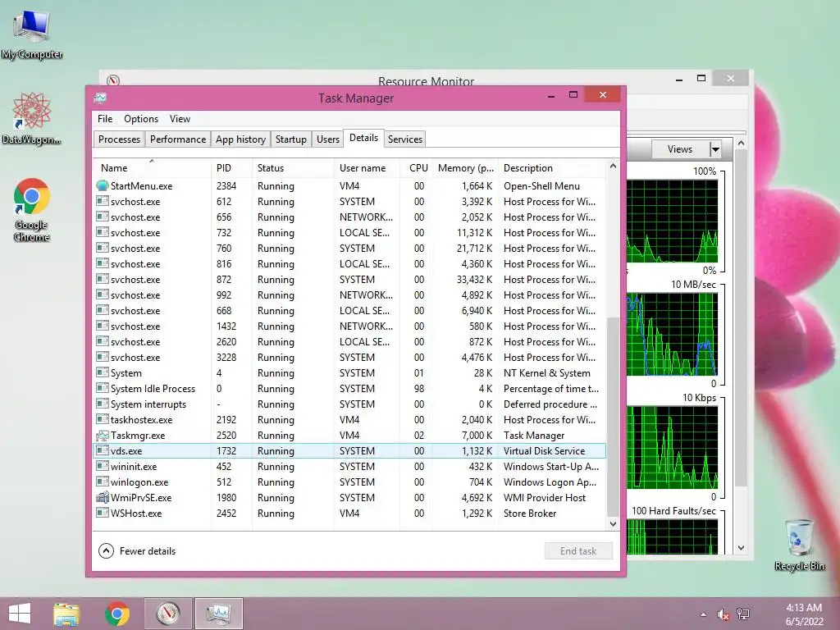Click the wininit.exe process icon
The width and height of the screenshot is (840, 630).
[103, 467]
